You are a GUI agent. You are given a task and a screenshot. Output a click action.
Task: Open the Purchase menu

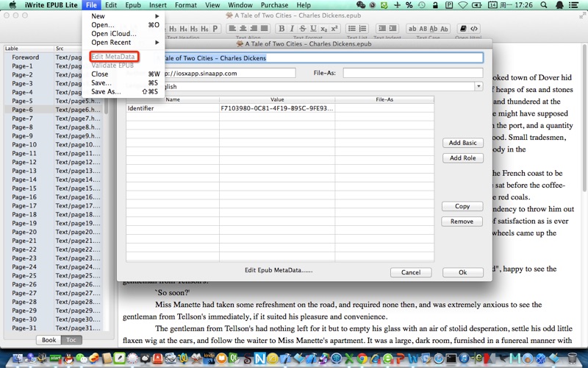[274, 5]
